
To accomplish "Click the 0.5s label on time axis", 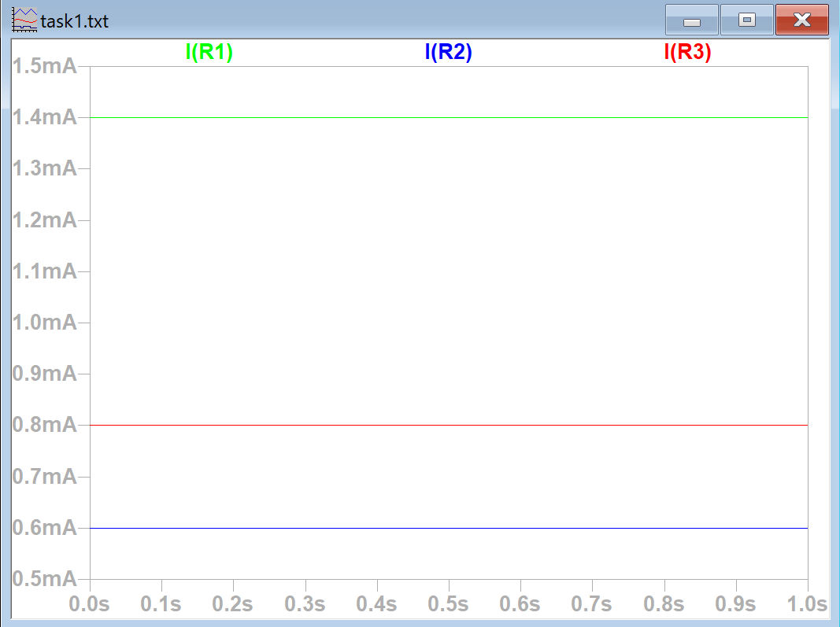I will point(448,604).
